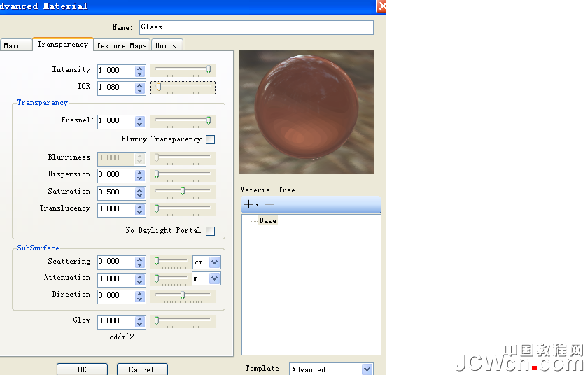Click the Attenuation slider

171,278
